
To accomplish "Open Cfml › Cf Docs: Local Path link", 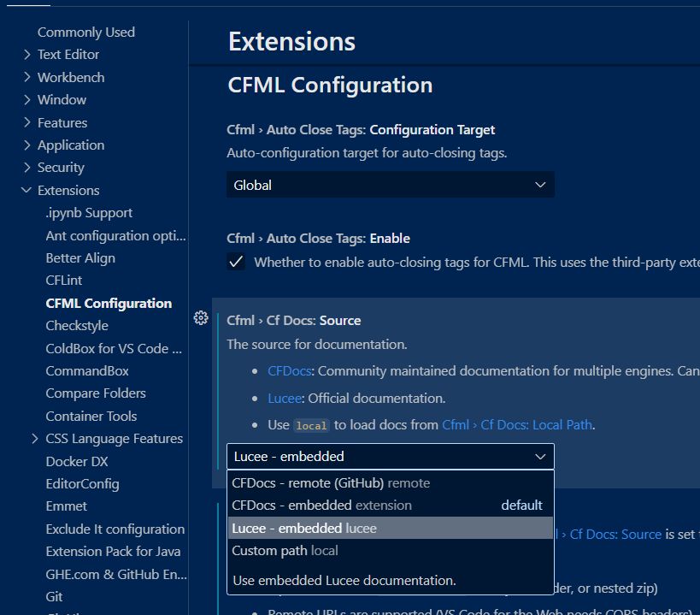I will [x=517, y=425].
